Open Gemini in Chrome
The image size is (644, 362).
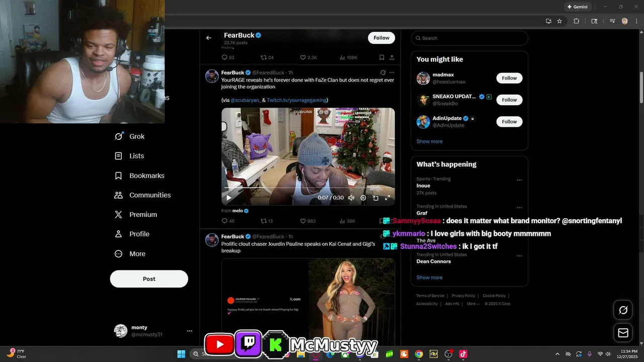pos(578,7)
